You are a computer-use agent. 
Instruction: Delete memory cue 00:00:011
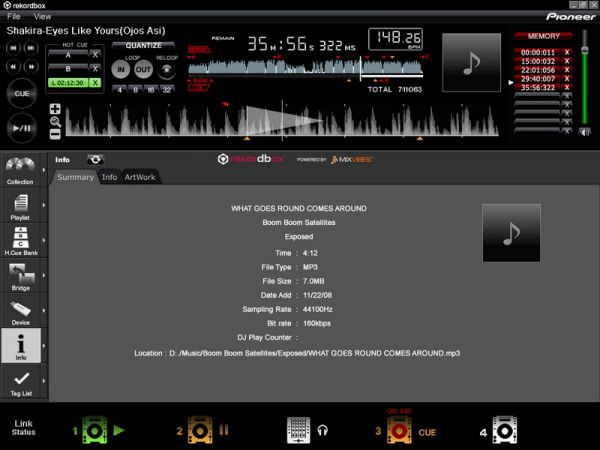click(x=567, y=52)
